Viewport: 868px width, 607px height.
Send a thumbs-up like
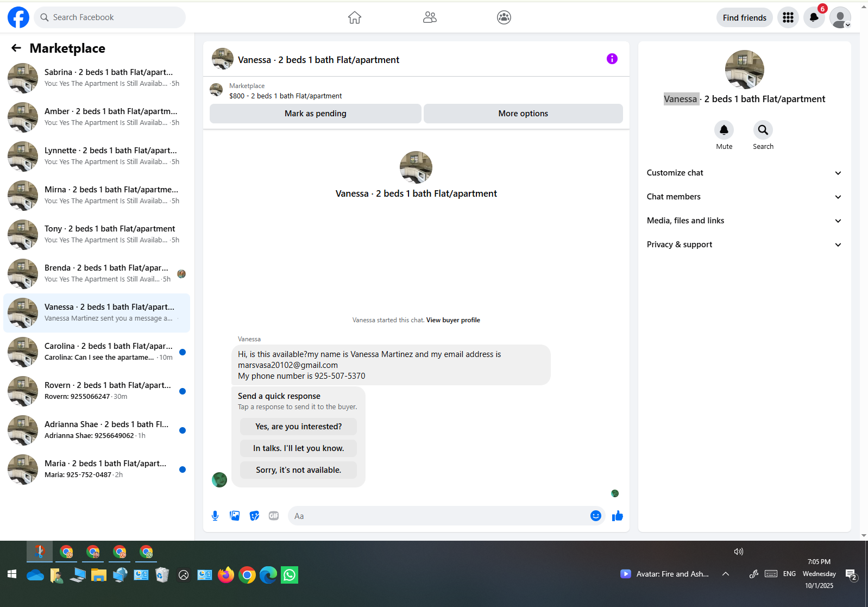click(x=618, y=516)
